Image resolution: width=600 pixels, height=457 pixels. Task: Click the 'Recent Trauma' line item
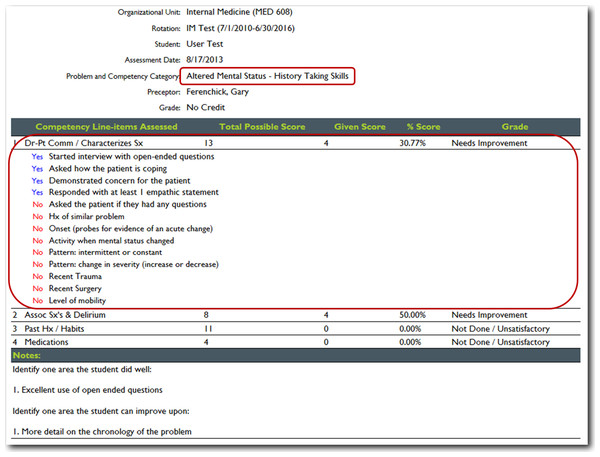point(75,276)
